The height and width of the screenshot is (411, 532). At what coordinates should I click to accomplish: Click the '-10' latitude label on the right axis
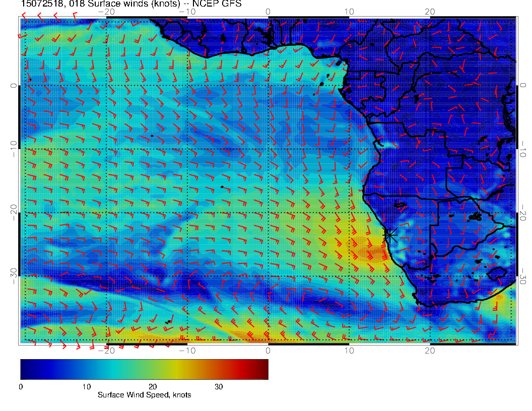point(523,149)
